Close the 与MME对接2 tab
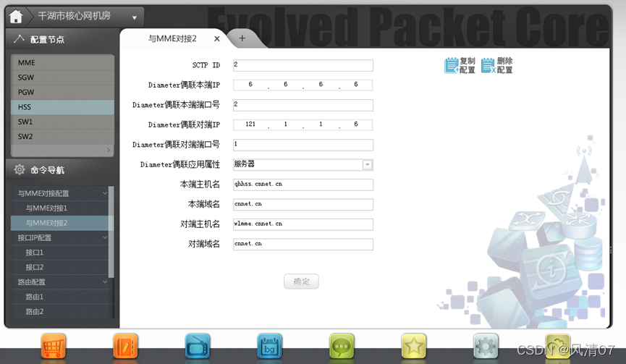The image size is (626, 364). point(217,38)
